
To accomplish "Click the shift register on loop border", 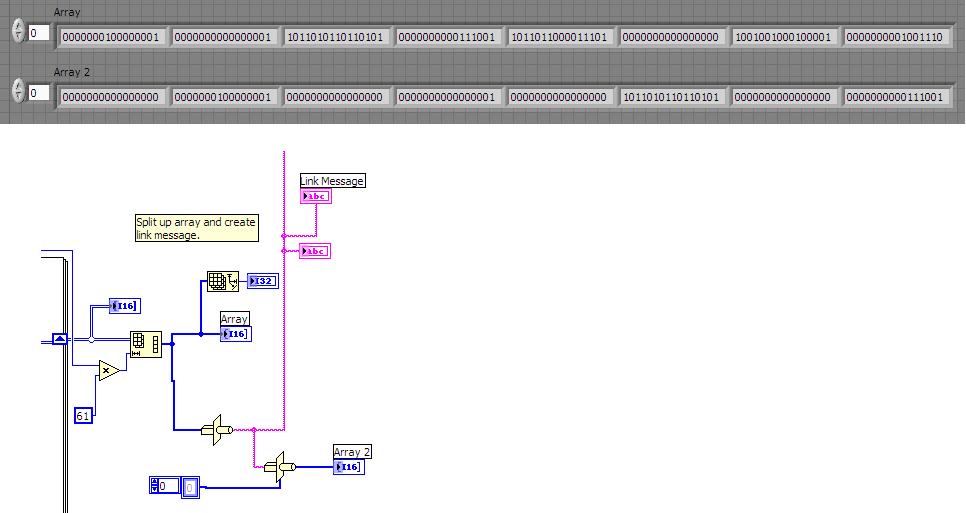I will point(60,339).
